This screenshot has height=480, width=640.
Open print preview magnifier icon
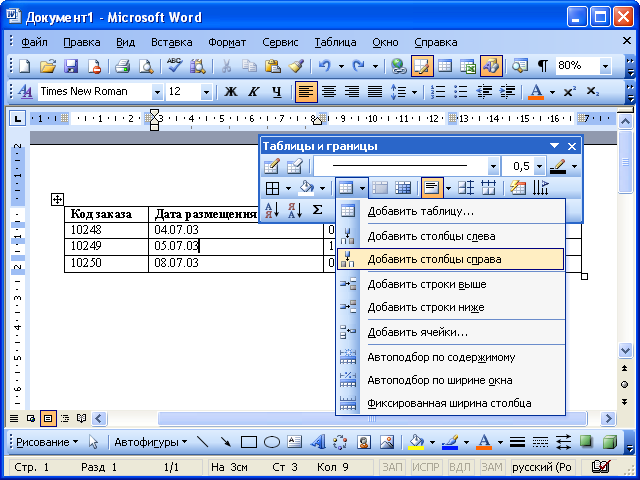pos(146,66)
